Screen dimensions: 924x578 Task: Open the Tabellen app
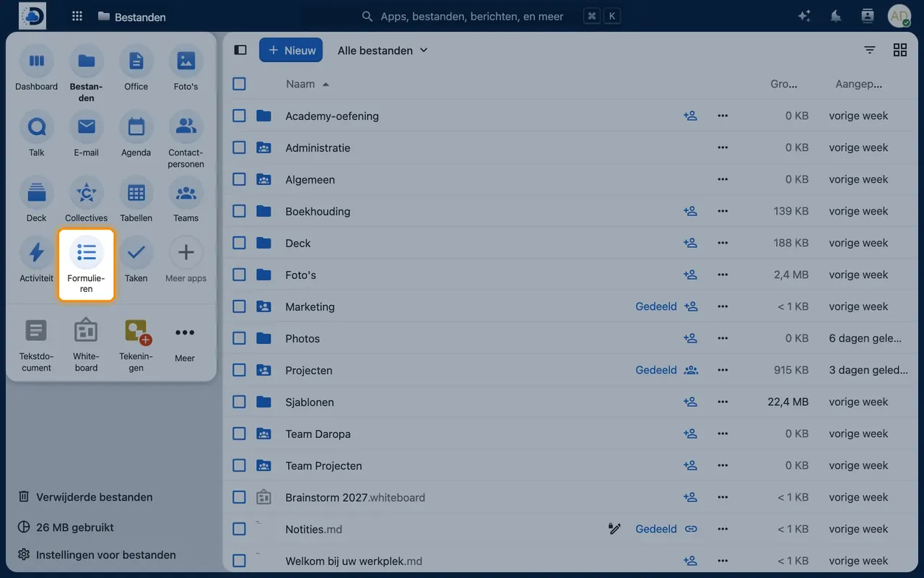coord(136,200)
